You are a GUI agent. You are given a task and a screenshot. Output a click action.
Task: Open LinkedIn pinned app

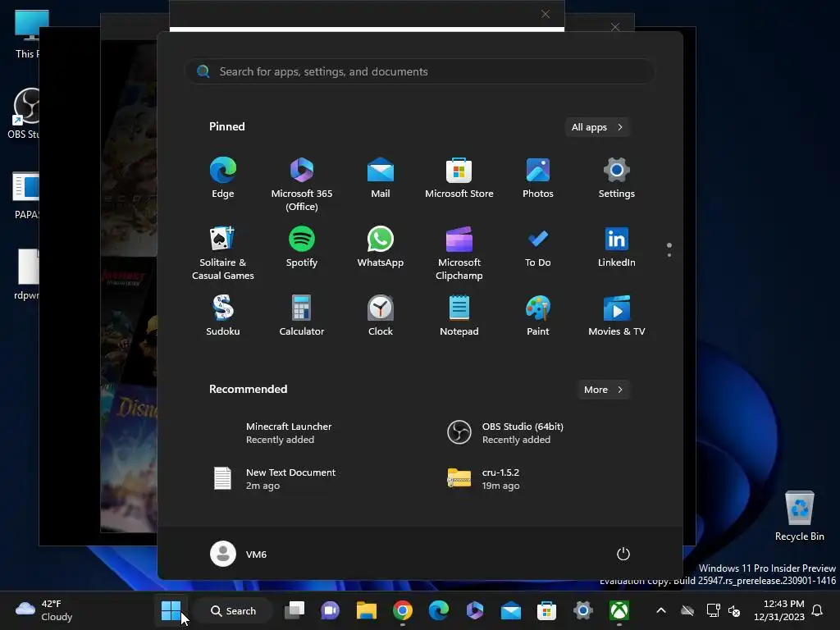(617, 247)
